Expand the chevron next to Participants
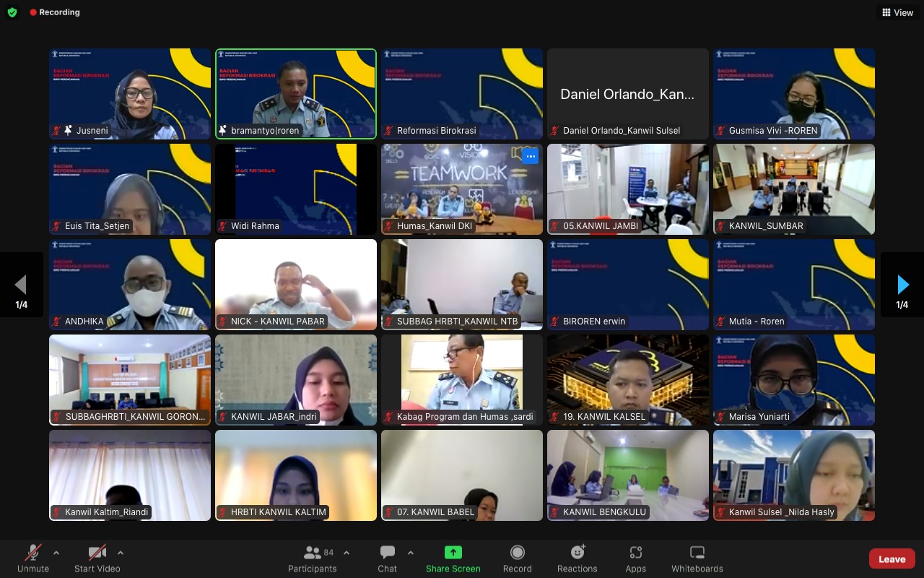 [346, 553]
